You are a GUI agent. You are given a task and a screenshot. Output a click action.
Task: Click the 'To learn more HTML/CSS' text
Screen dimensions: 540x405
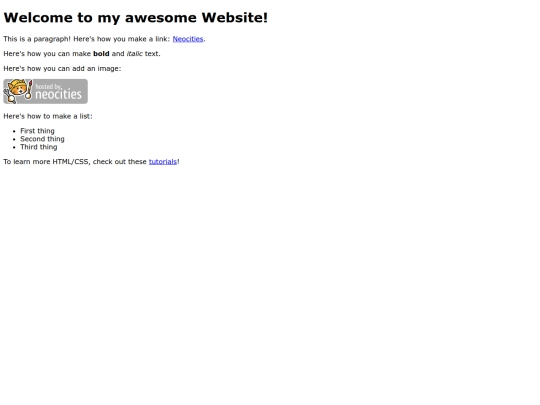[47, 162]
